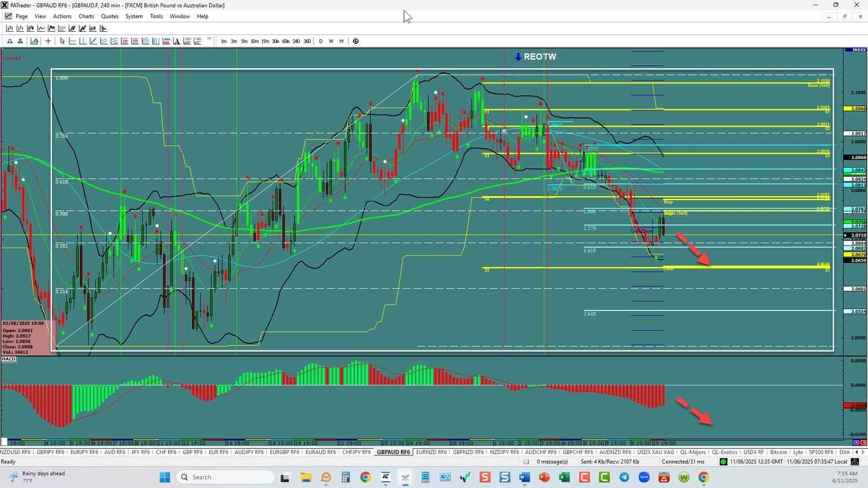Open the Tools menu
The height and width of the screenshot is (488, 868).
coord(156,16)
